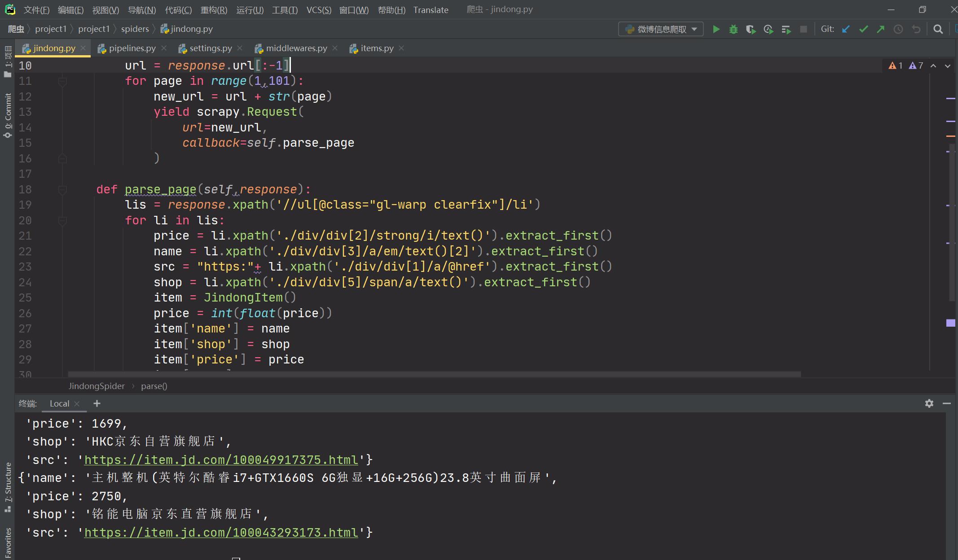The image size is (958, 560).
Task: Open the 视图(V) menu
Action: click(105, 10)
